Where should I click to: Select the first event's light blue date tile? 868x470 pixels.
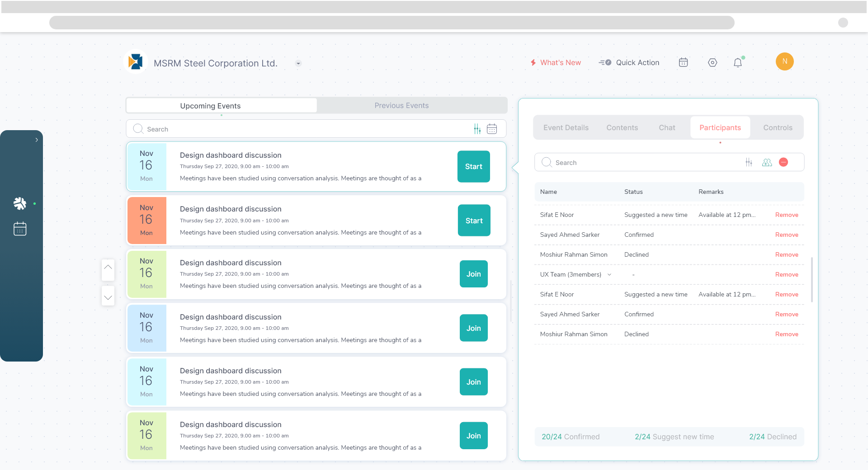pyautogui.click(x=147, y=166)
